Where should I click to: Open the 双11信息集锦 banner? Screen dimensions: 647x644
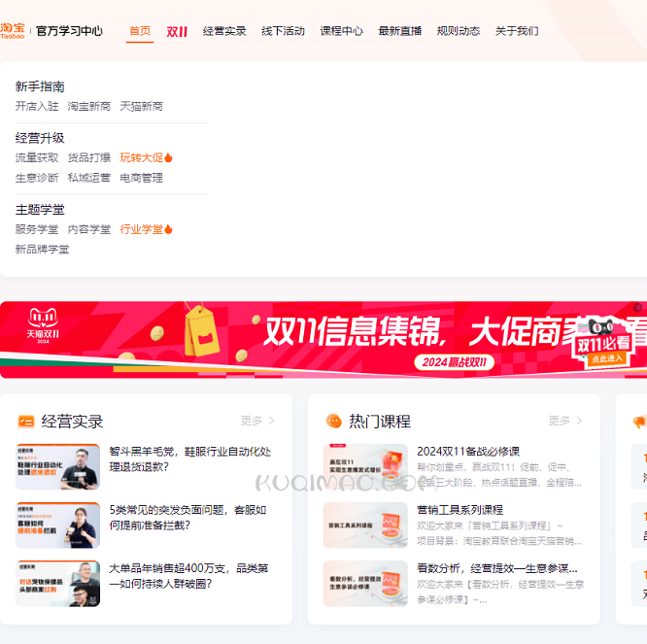pyautogui.click(x=323, y=340)
